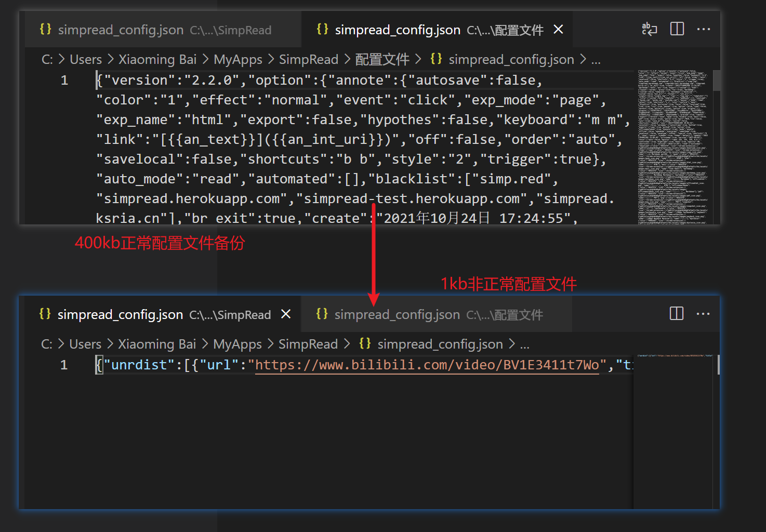This screenshot has width=766, height=532.
Task: Open More Actions ellipsis in lower editor
Action: (x=703, y=314)
